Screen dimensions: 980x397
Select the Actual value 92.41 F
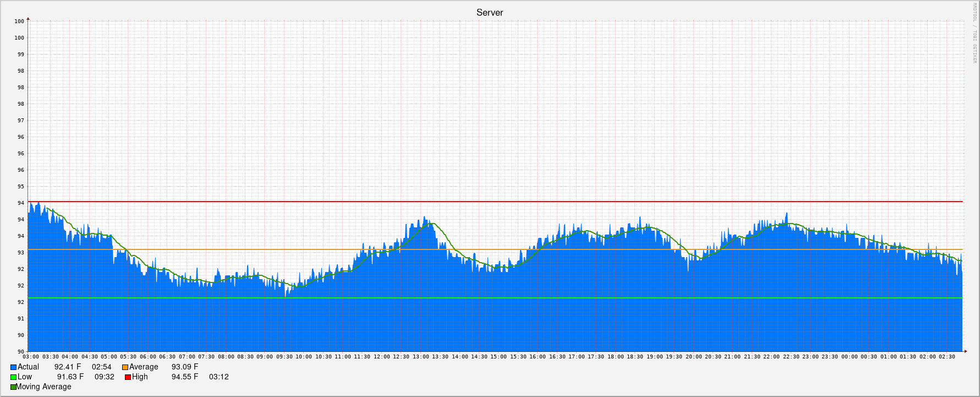point(67,367)
